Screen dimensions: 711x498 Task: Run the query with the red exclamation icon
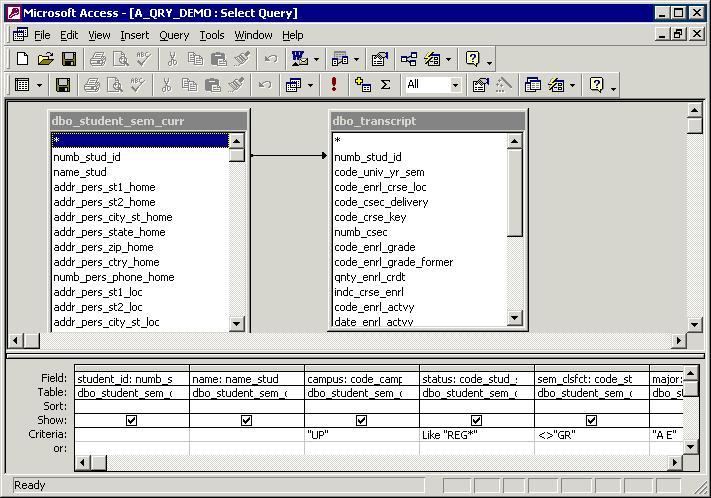[x=334, y=85]
